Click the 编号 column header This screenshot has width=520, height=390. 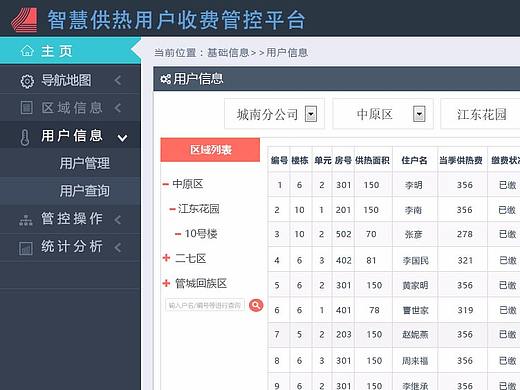(x=279, y=160)
